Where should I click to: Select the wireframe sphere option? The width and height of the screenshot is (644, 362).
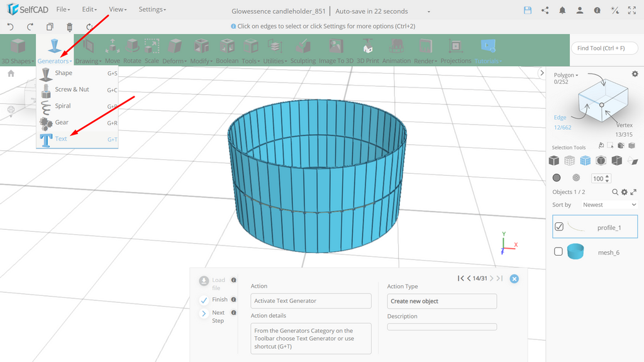576,178
